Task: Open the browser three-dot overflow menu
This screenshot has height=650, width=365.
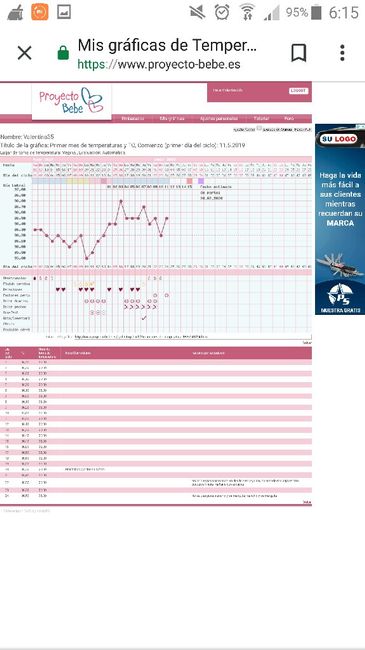Action: pos(342,53)
